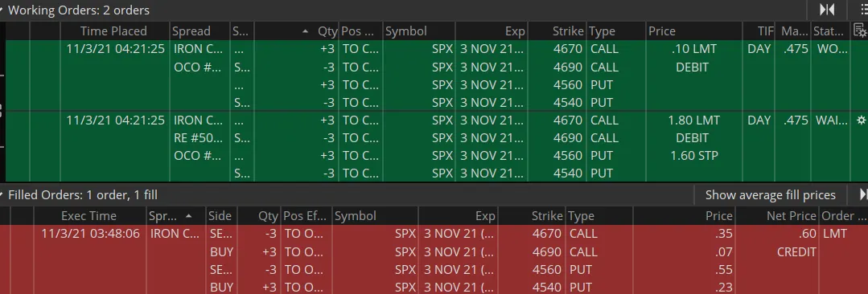Select the DAY TIF cell of first order
The height and width of the screenshot is (294, 868).
(x=759, y=49)
